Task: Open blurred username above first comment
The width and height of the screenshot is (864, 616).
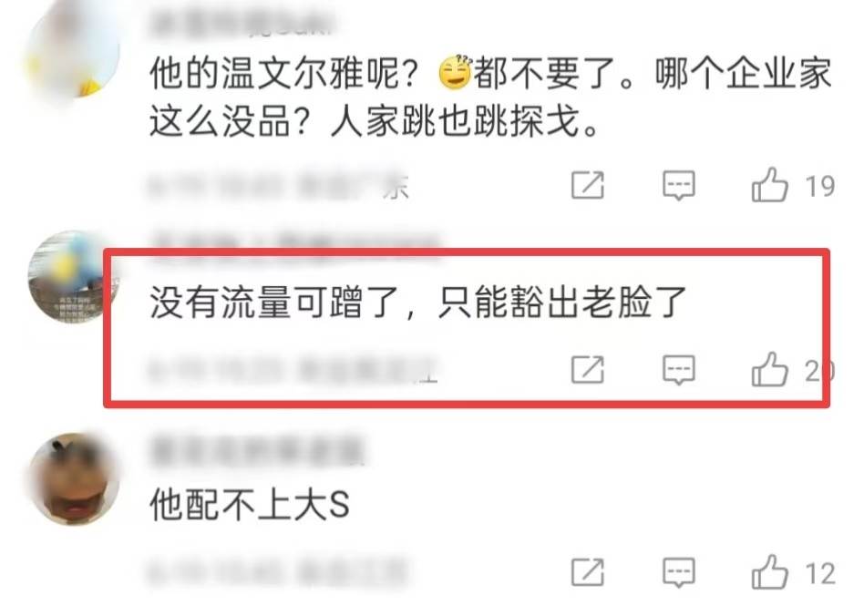Action: (242, 25)
